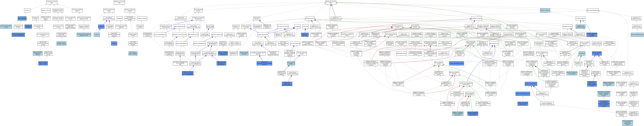This screenshot has height=126, width=644.
Task: Click the 'cell population proliferation' node
Action: tap(257, 27)
